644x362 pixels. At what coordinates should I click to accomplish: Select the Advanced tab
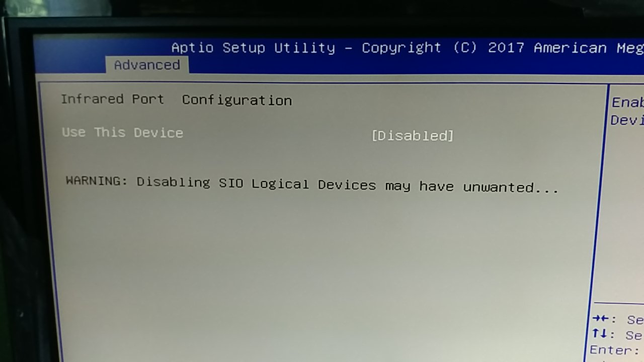click(x=146, y=65)
